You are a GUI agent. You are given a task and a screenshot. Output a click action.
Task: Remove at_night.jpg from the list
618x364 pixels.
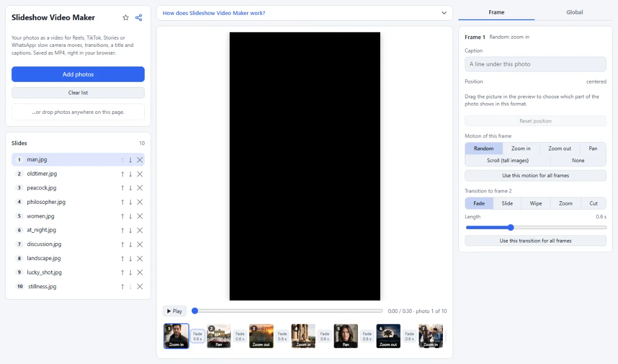140,230
